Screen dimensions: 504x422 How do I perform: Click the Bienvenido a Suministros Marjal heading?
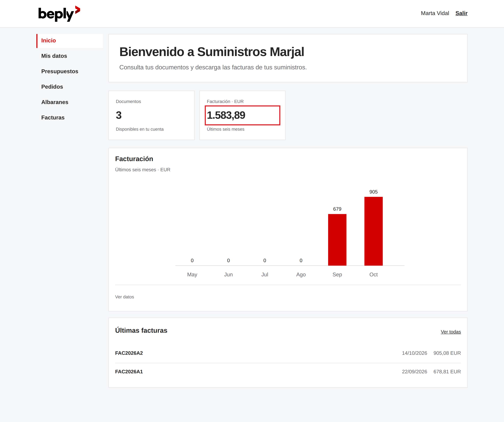[x=211, y=52]
